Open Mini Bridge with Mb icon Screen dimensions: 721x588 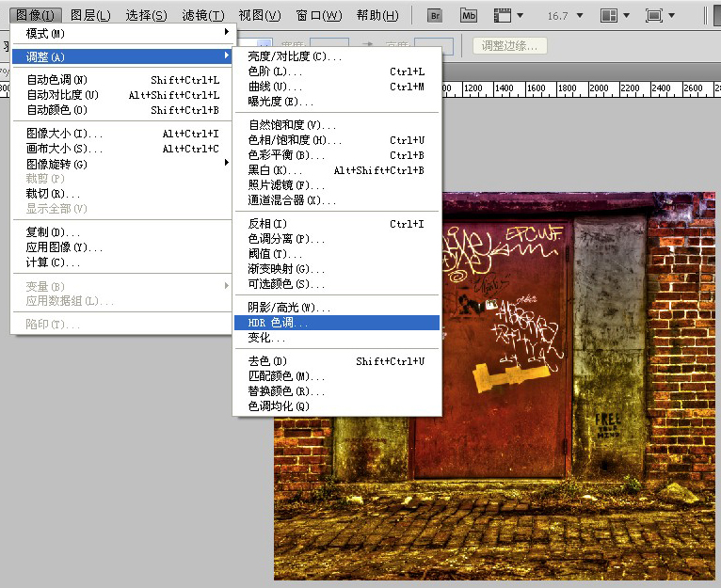point(469,16)
